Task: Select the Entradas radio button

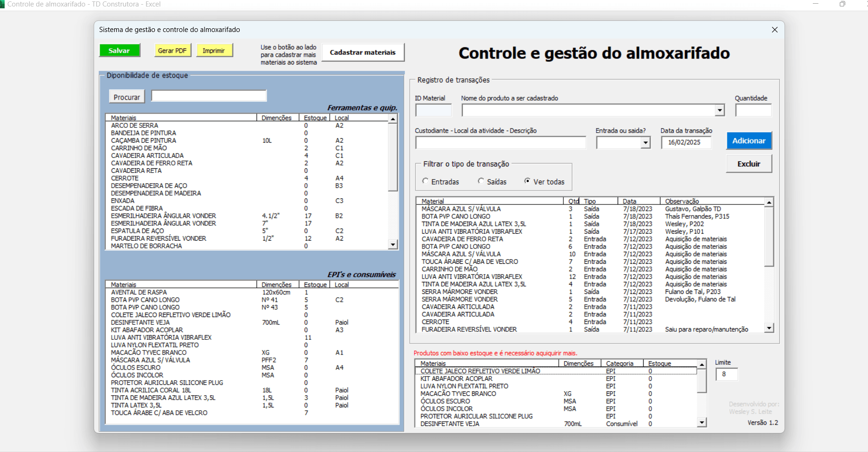Action: [x=426, y=181]
